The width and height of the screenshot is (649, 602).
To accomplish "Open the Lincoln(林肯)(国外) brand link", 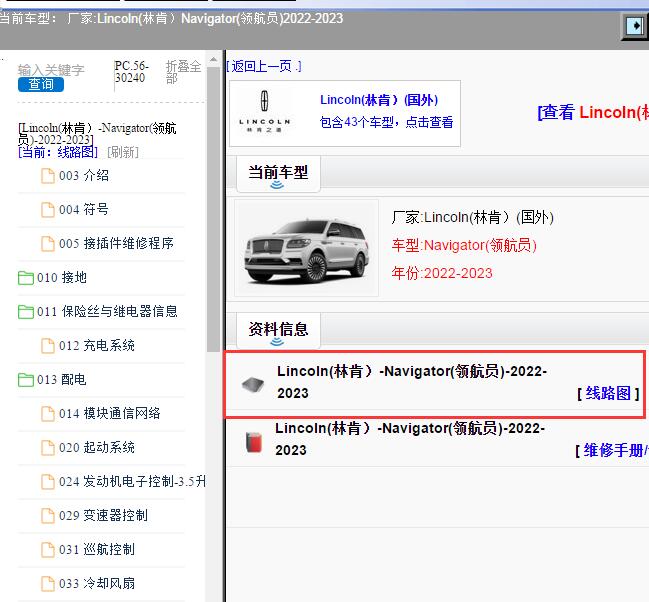I will coord(379,100).
